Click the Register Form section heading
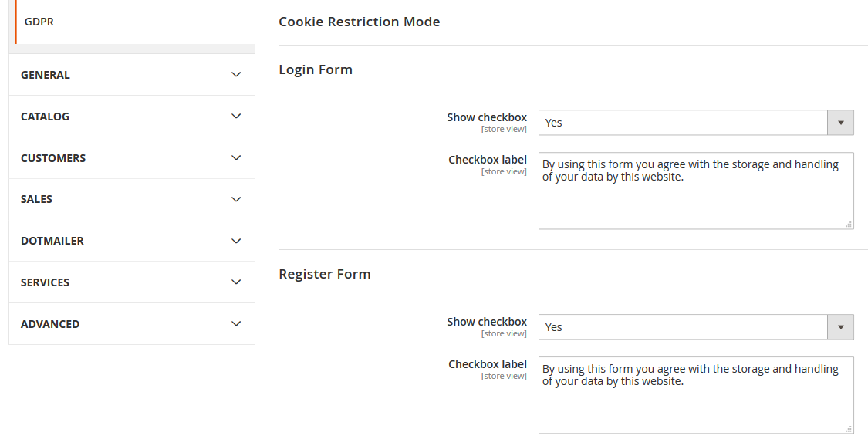 (x=324, y=273)
